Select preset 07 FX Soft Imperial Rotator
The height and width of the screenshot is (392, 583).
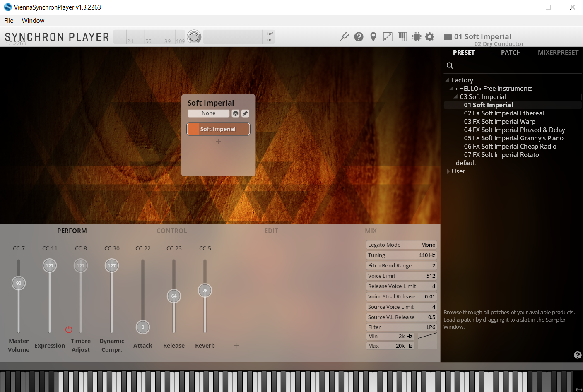coord(503,155)
